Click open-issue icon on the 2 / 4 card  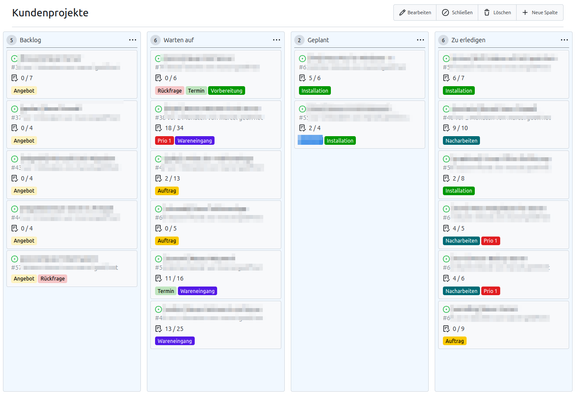tap(302, 109)
